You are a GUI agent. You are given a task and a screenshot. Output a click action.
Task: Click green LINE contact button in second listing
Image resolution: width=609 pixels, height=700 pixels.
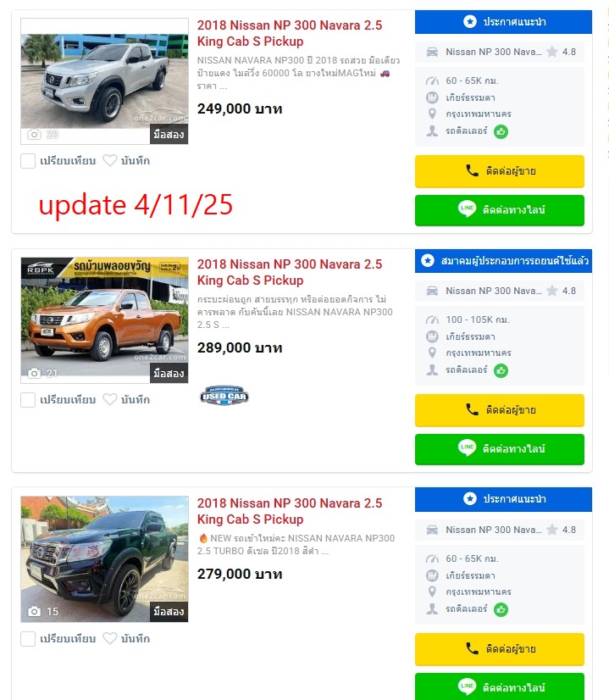pos(499,448)
